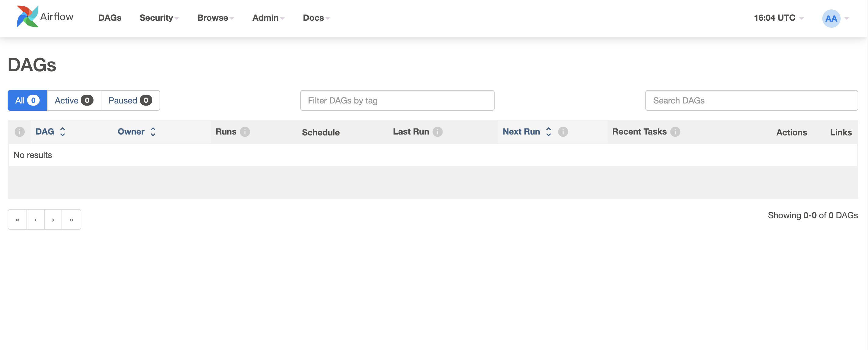Go to the last page of results
The width and height of the screenshot is (868, 350).
(71, 220)
